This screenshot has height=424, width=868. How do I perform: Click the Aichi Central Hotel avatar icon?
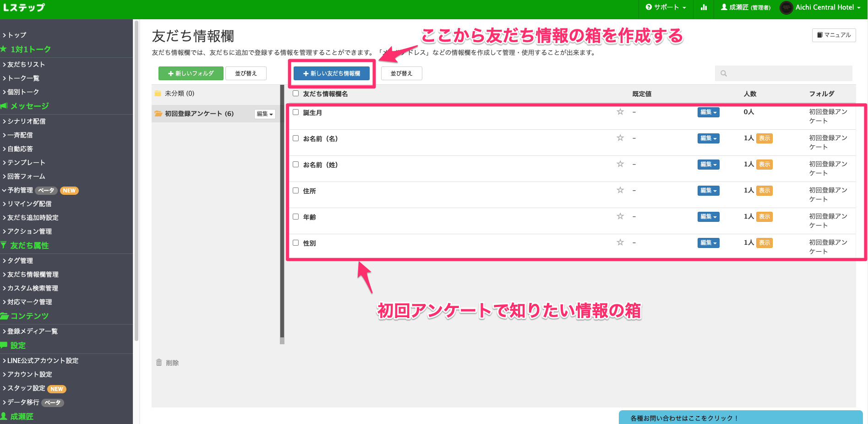coord(786,8)
